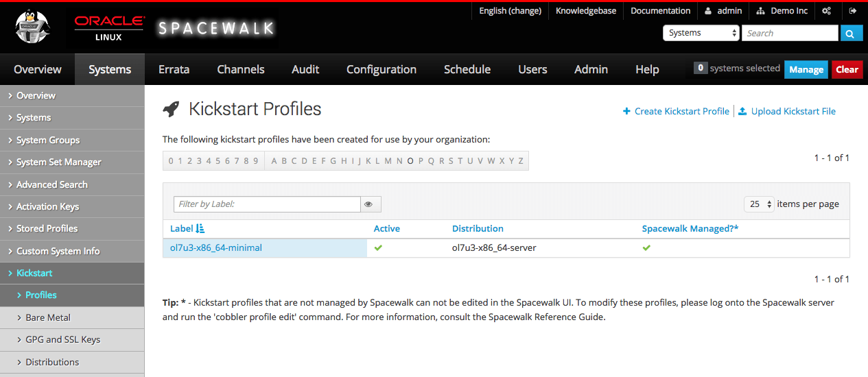This screenshot has height=377, width=868.
Task: Open GPG and SSL Keys item
Action: pos(72,339)
